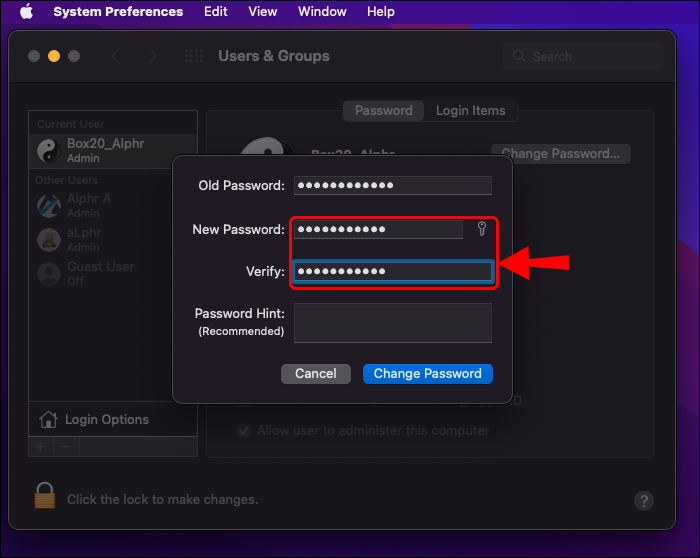Select the Alphr A user account

point(88,205)
